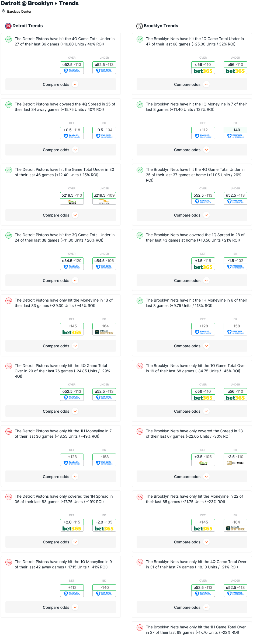Click the Brooklyn Trends heading

pos(161,26)
